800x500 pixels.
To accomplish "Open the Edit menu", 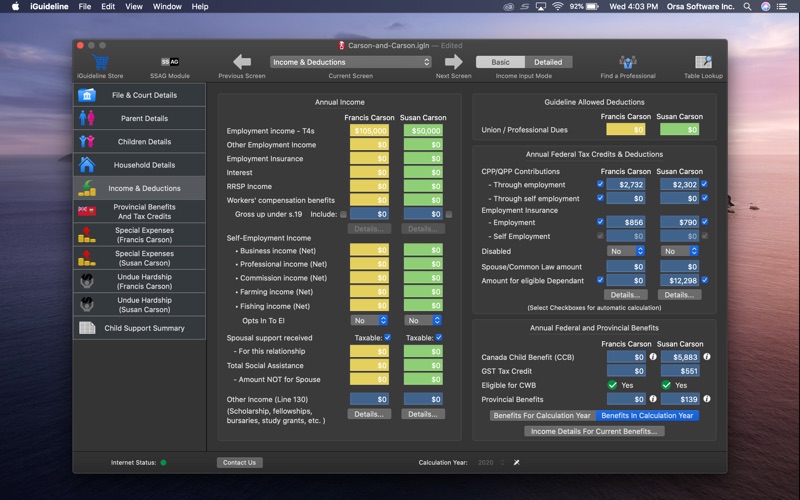I will [x=108, y=7].
